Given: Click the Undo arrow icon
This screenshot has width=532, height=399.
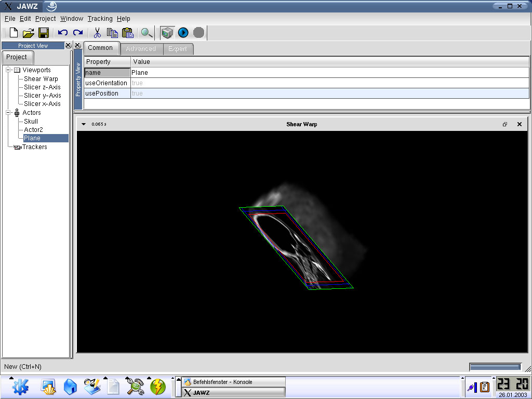Looking at the screenshot, I should pos(63,33).
